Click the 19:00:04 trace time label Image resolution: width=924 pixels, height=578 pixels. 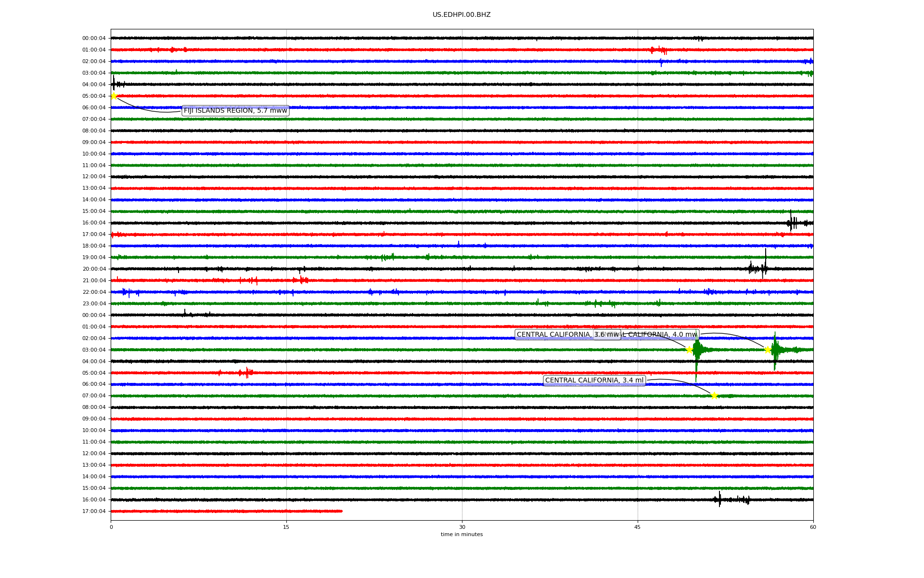pos(94,258)
